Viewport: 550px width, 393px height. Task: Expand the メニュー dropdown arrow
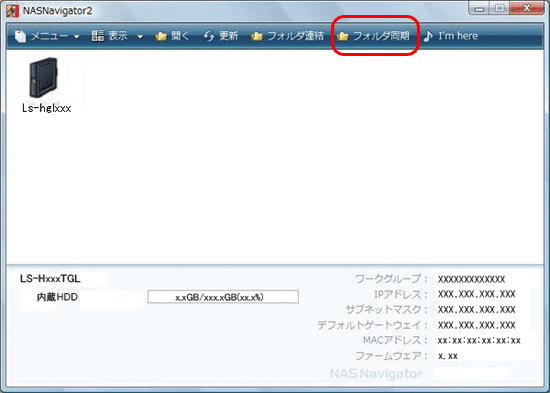76,36
